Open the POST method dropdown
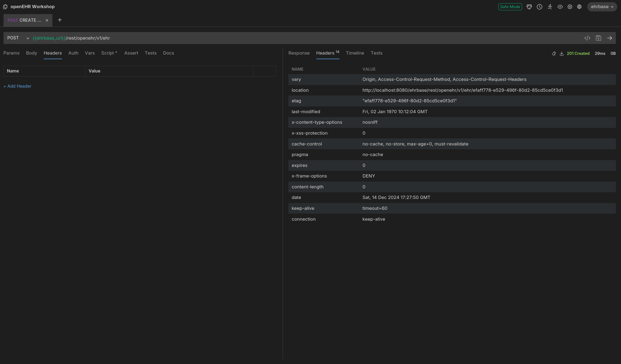Screen dimensions: 621x364 point(18,38)
